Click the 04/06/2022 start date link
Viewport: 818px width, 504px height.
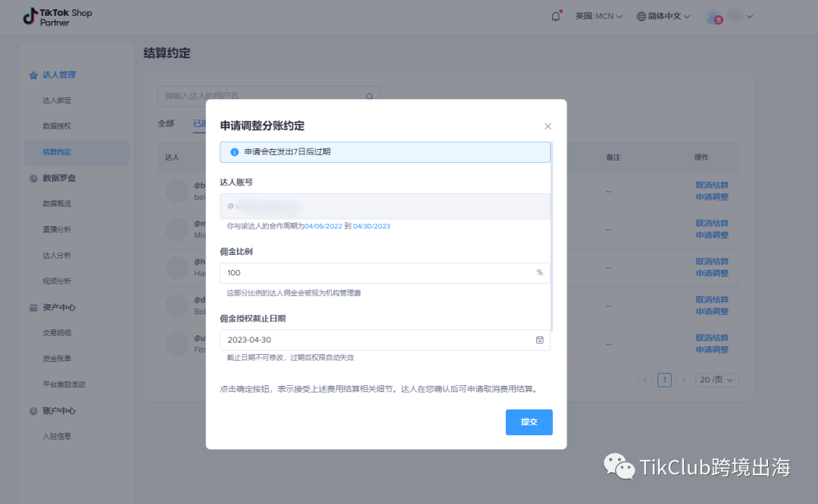coord(323,226)
